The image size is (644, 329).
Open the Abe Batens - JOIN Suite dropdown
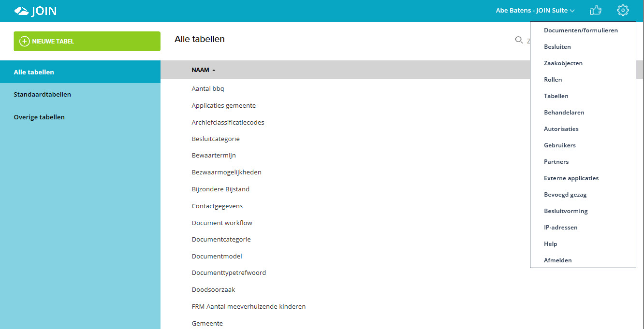pyautogui.click(x=534, y=10)
